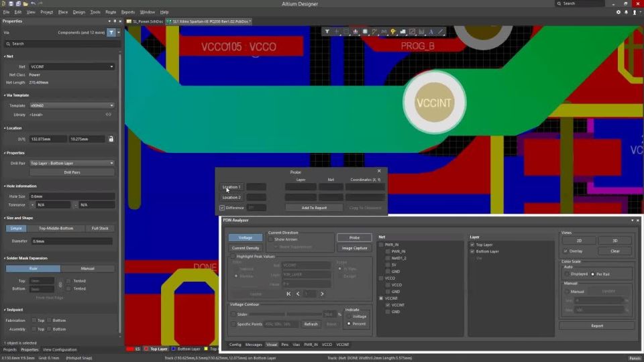Toggle Top Layer checkbox in Layer list
Image resolution: width=644 pixels, height=362 pixels.
(472, 245)
